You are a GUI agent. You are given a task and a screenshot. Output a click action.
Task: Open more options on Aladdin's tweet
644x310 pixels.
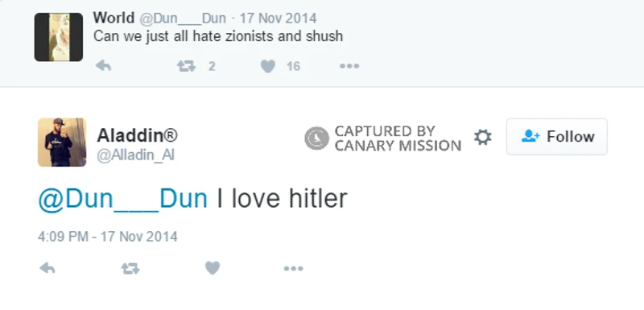pyautogui.click(x=293, y=268)
